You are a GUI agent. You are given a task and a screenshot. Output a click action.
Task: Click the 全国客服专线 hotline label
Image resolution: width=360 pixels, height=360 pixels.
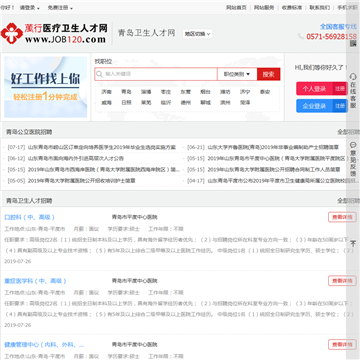[338, 26]
